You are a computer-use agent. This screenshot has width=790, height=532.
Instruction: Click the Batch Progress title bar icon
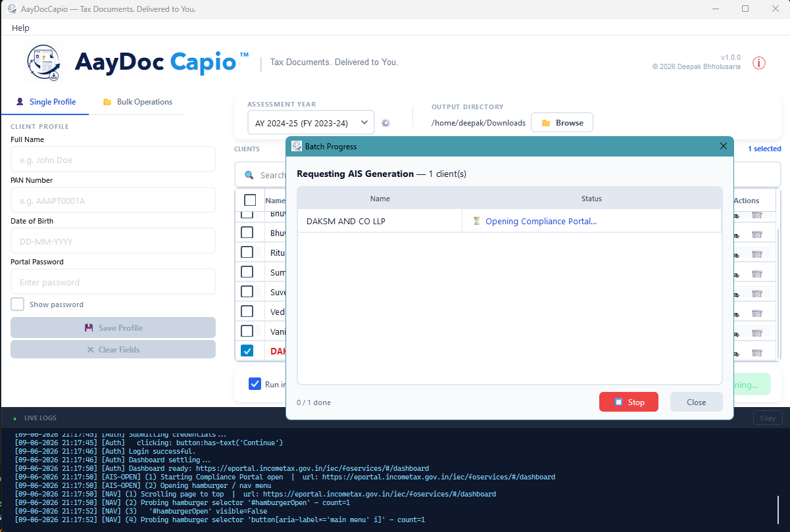pyautogui.click(x=297, y=146)
